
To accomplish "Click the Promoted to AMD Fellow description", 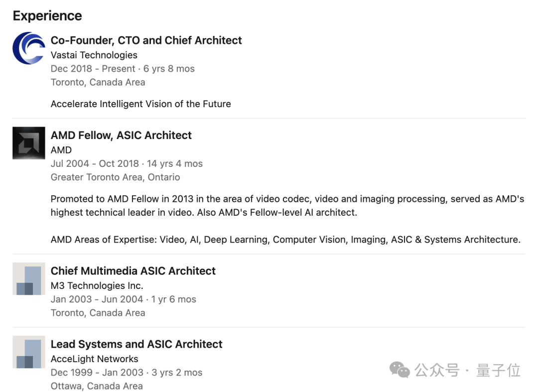I will [x=287, y=206].
